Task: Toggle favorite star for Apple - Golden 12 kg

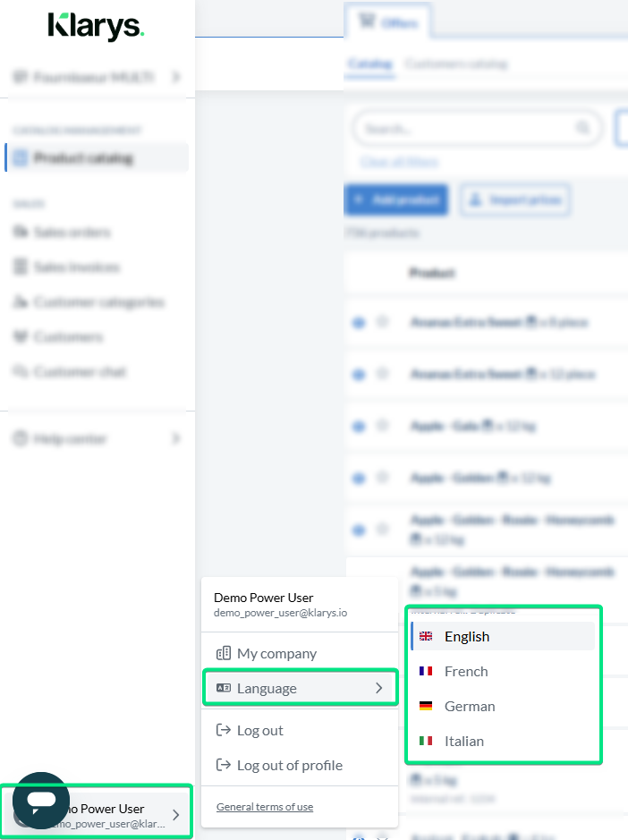Action: click(x=382, y=479)
